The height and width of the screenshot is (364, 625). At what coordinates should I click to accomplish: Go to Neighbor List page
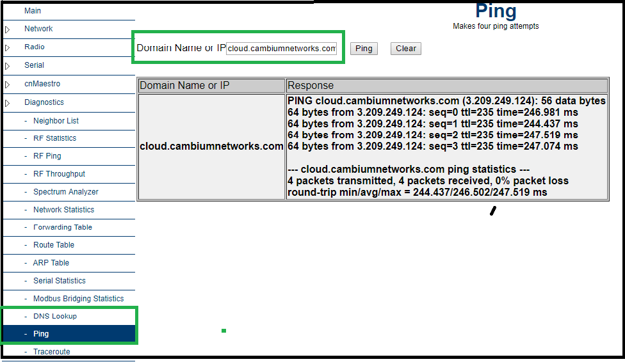(x=56, y=121)
